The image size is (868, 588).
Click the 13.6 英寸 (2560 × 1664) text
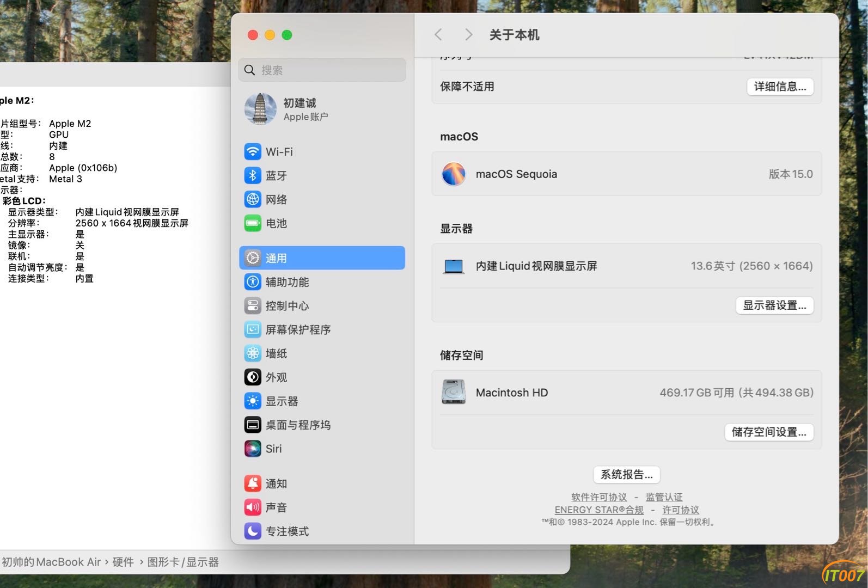751,266
